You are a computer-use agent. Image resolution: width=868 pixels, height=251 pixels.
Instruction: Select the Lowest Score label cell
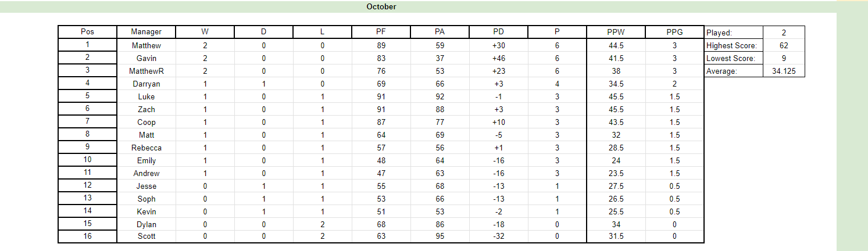pyautogui.click(x=733, y=58)
